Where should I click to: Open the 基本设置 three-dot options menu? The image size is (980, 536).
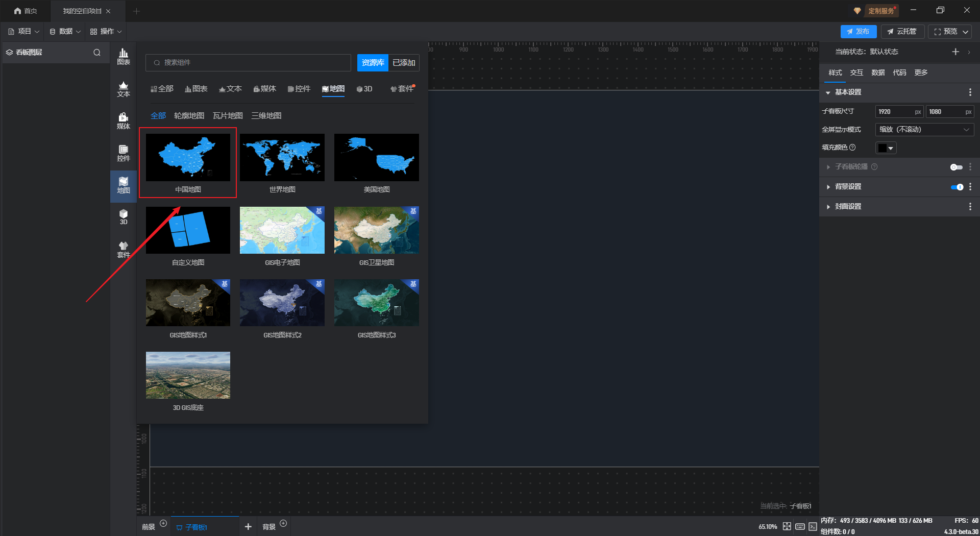970,92
